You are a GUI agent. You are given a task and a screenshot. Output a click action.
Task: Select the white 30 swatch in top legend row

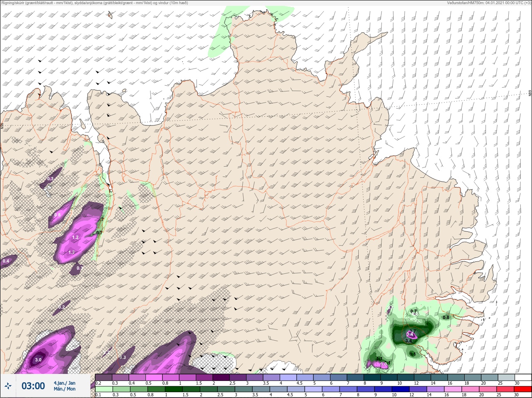(522, 377)
